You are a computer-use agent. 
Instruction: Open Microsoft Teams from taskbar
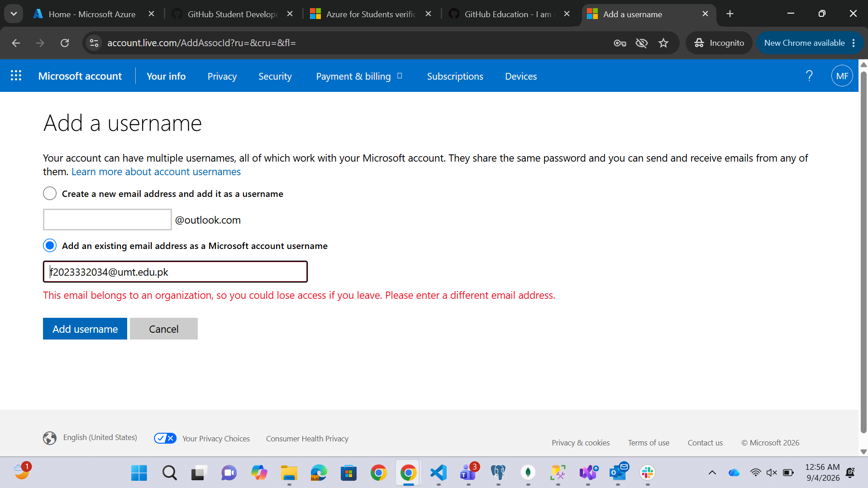coord(468,473)
